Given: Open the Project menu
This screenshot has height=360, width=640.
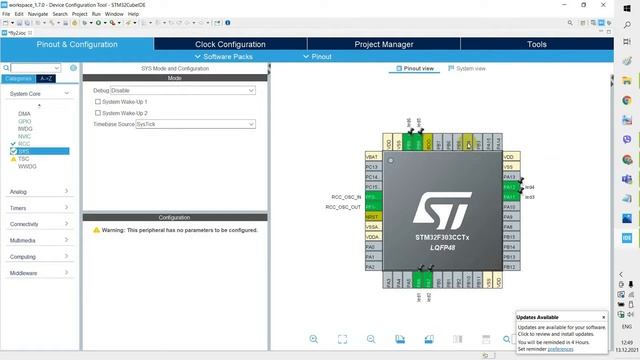Looking at the screenshot, I should coord(80,14).
